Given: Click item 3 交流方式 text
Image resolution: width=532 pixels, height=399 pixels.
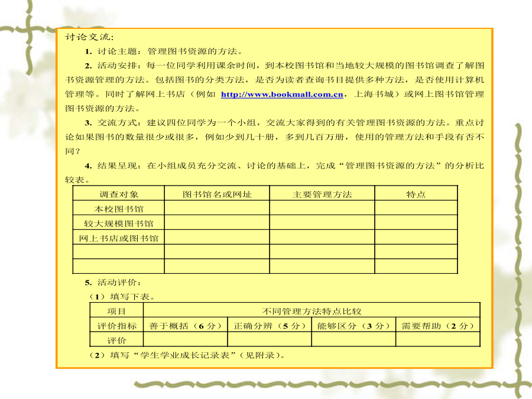Looking at the screenshot, I should [274, 137].
